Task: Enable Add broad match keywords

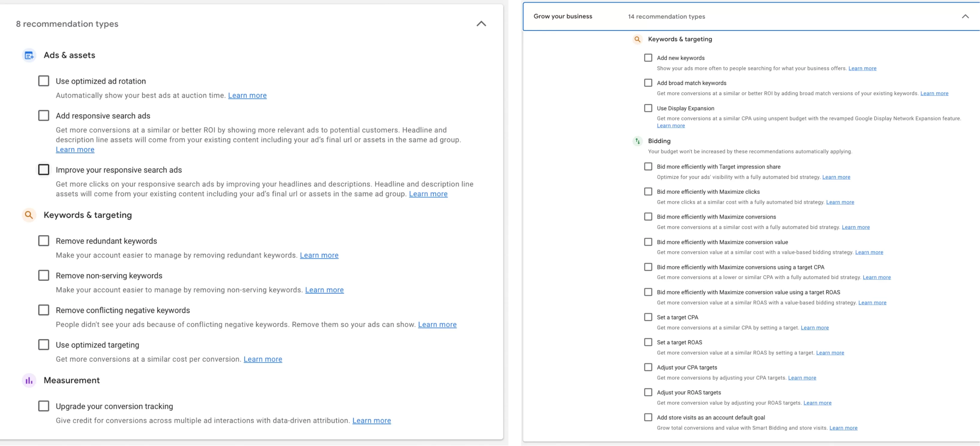Action: (648, 83)
